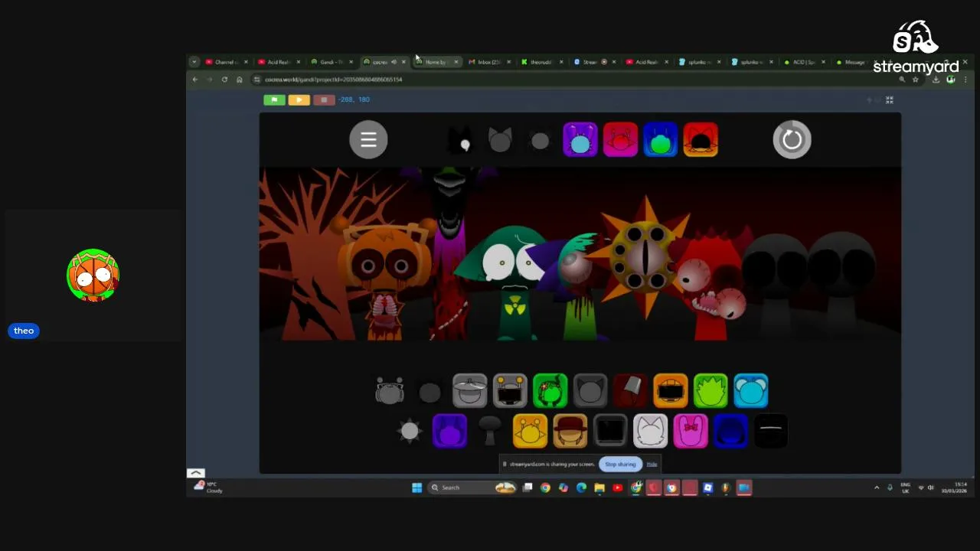The height and width of the screenshot is (551, 980).
Task: Click the red stop button
Action: click(324, 99)
